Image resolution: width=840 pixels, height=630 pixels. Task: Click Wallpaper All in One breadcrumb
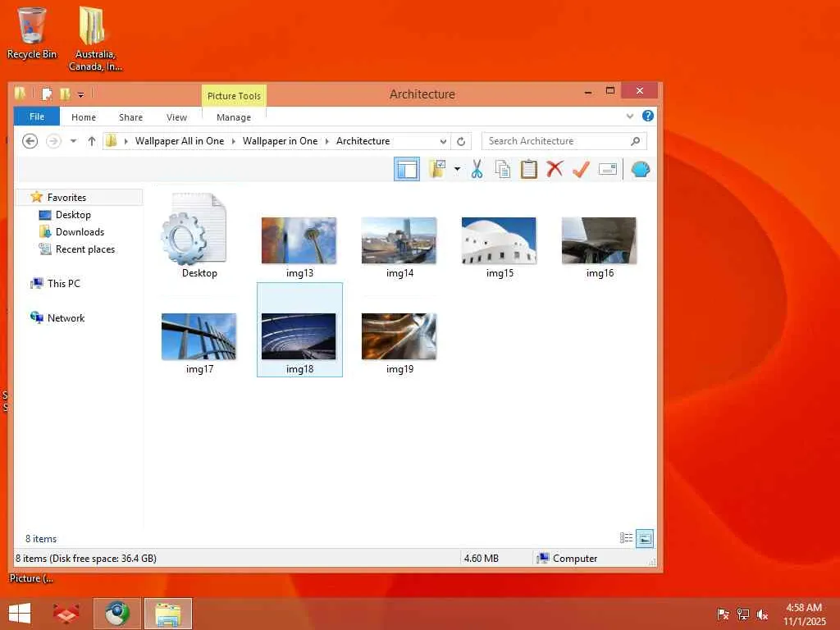click(x=180, y=141)
